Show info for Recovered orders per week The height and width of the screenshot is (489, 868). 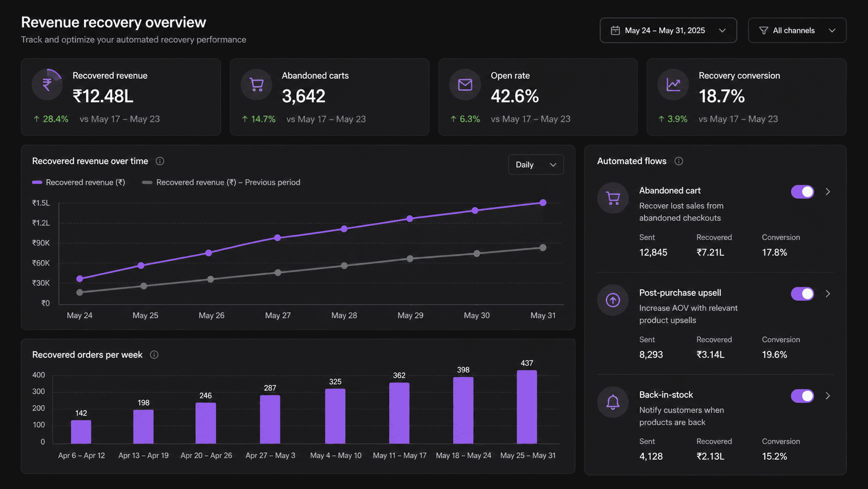click(x=154, y=355)
